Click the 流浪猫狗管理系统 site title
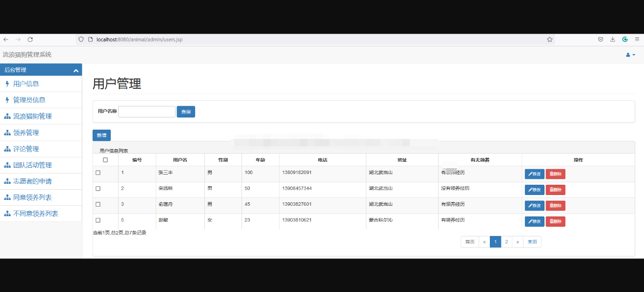This screenshot has height=292, width=644. tap(27, 55)
